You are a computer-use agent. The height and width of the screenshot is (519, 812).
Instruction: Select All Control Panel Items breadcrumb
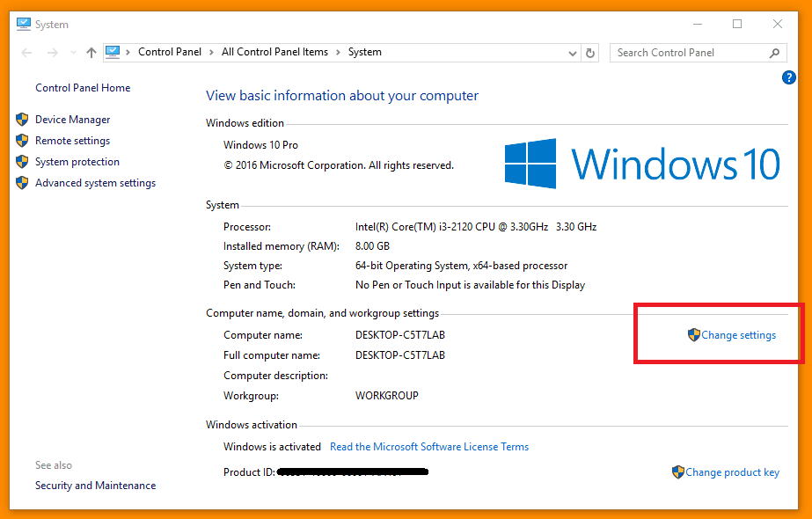tap(274, 53)
